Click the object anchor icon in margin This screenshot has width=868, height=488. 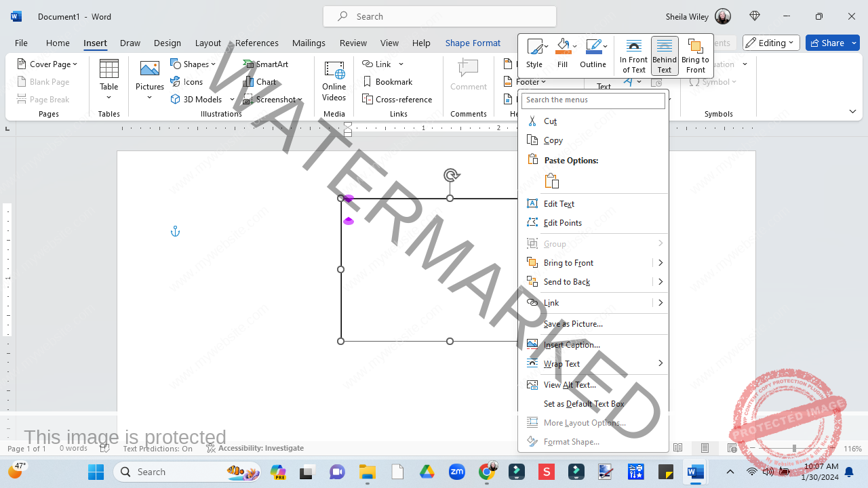coord(175,232)
